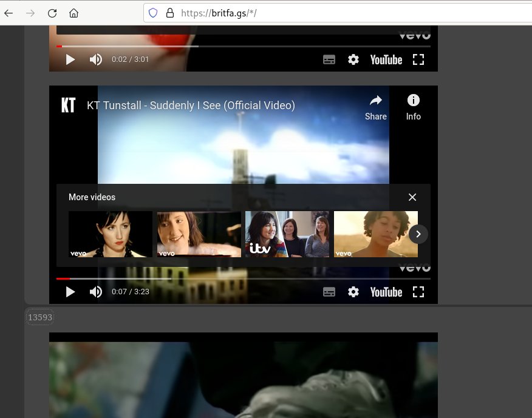Click the 0:02 / 3:01 time display
Viewport: 532px width, 418px height.
pos(131,59)
